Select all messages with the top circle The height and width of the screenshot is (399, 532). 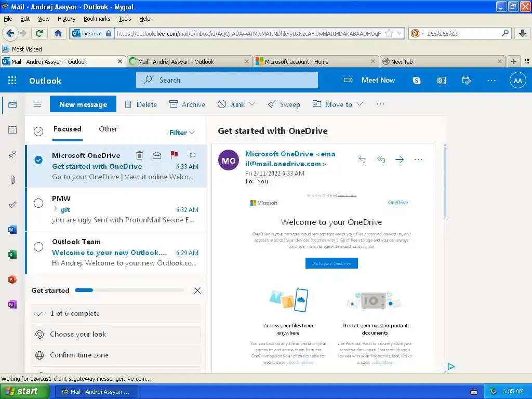(38, 131)
